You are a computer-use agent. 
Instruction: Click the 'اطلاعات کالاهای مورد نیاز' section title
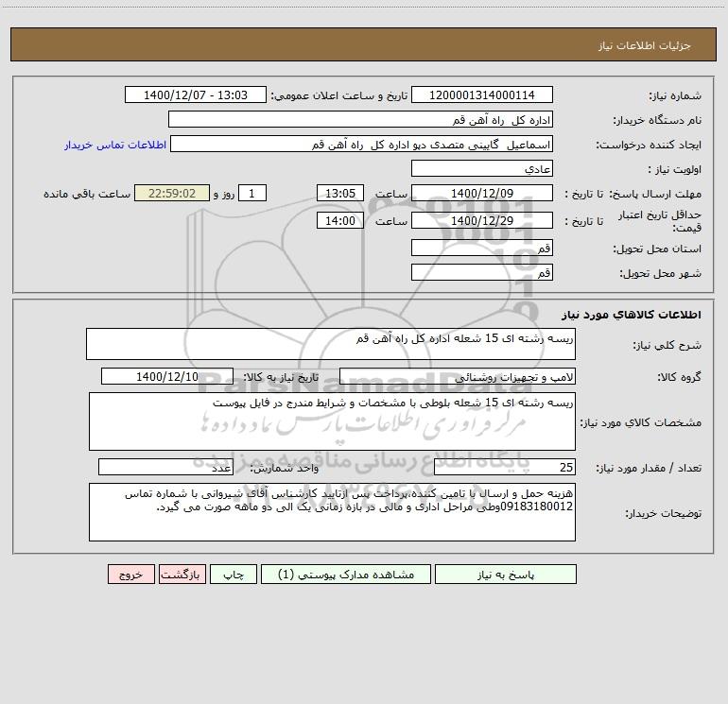click(x=632, y=315)
